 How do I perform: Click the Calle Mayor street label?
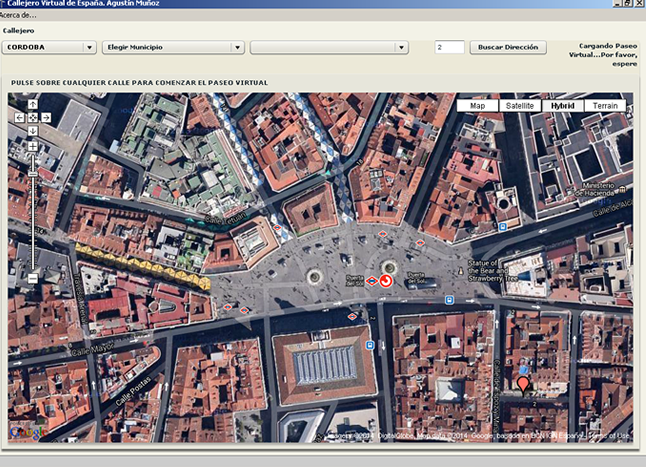(92, 350)
